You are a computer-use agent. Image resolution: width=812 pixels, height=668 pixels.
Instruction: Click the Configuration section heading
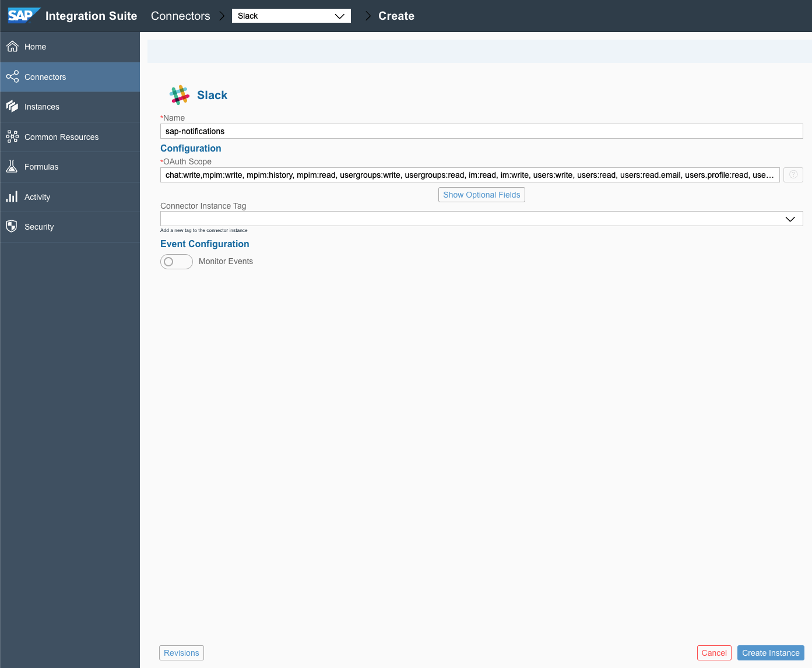point(191,148)
